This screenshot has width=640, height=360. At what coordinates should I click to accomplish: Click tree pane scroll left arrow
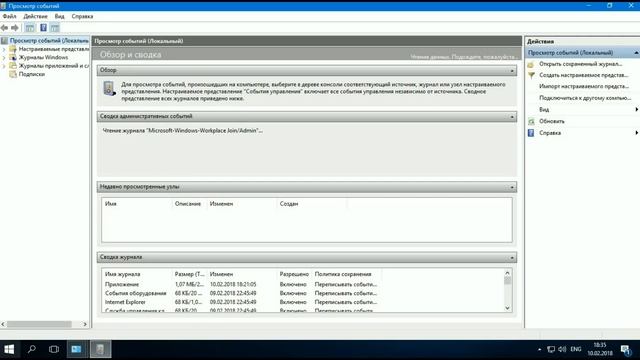click(3, 324)
